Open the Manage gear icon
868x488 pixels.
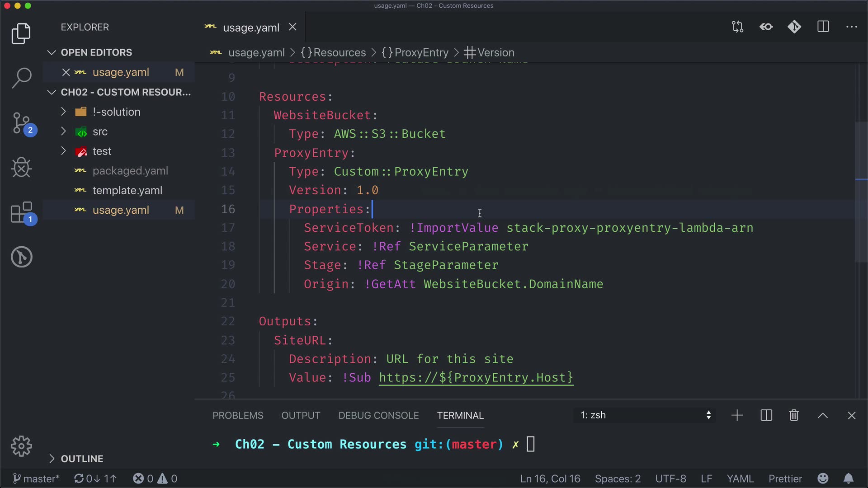21,446
